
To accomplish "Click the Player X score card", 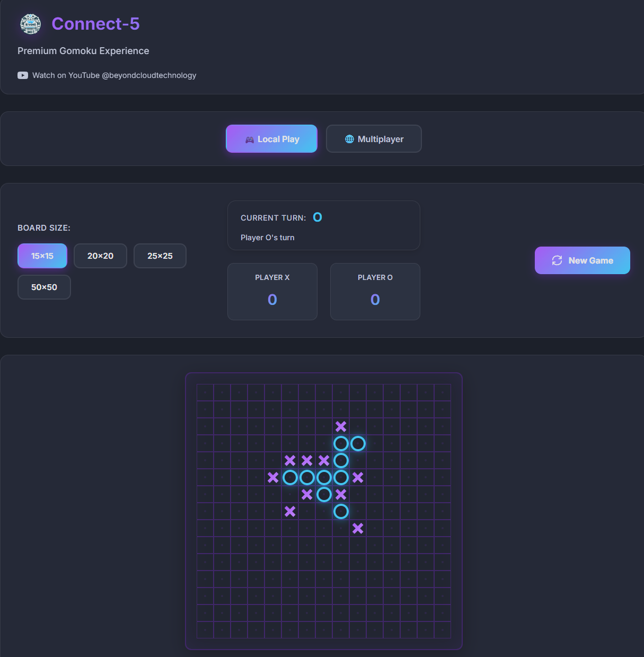I will point(272,292).
